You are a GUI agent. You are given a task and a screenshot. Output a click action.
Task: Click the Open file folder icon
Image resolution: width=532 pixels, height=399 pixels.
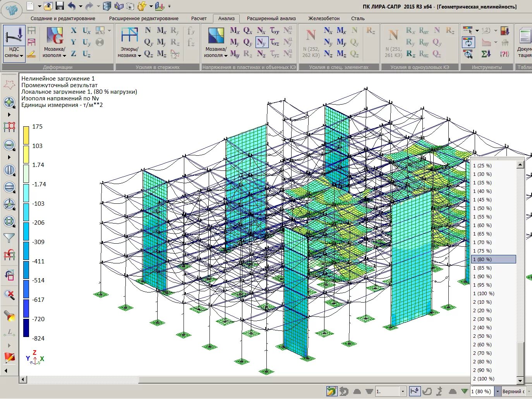(48, 6)
